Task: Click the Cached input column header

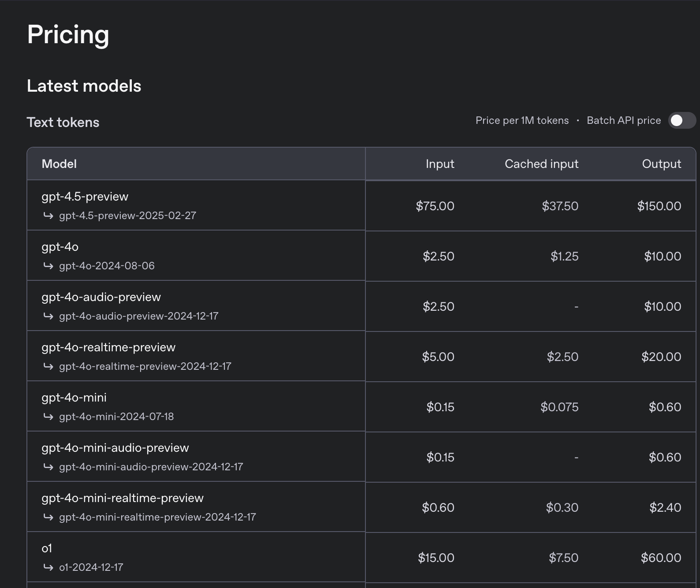Action: click(x=541, y=164)
